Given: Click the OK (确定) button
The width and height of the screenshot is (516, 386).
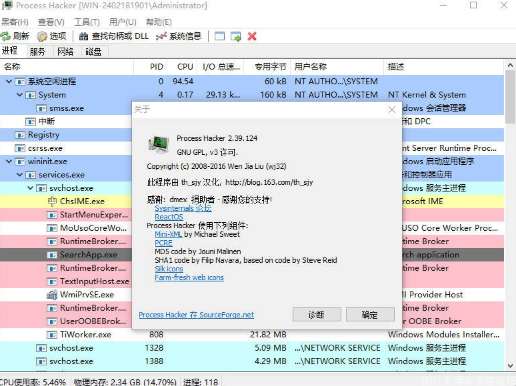Looking at the screenshot, I should tap(370, 315).
